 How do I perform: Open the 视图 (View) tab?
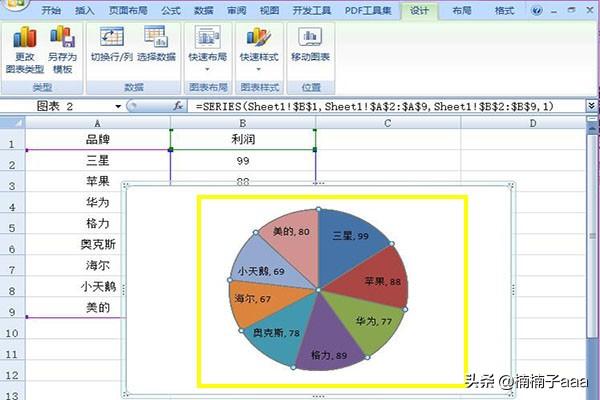(x=269, y=10)
